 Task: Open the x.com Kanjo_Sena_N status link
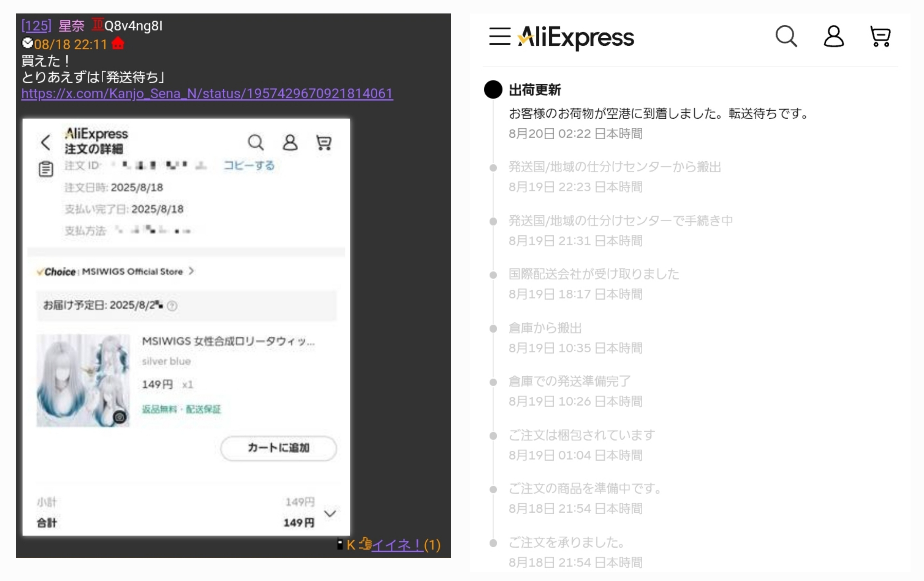point(207,93)
